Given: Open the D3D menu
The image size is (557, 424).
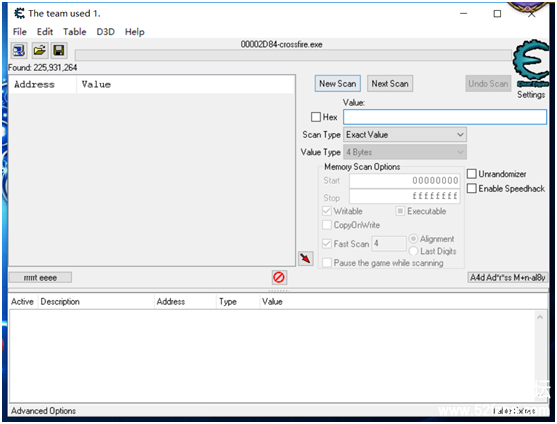Looking at the screenshot, I should (x=106, y=32).
